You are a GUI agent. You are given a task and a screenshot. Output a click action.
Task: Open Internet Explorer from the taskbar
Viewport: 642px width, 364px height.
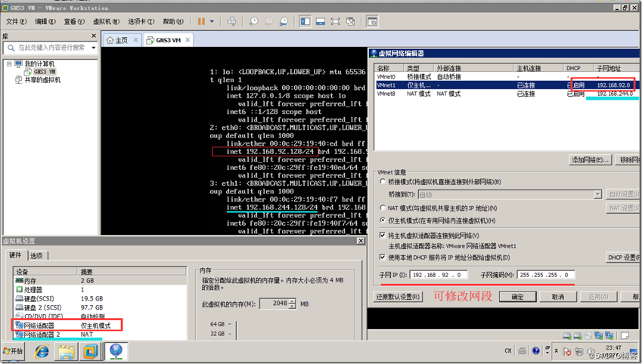(x=42, y=351)
